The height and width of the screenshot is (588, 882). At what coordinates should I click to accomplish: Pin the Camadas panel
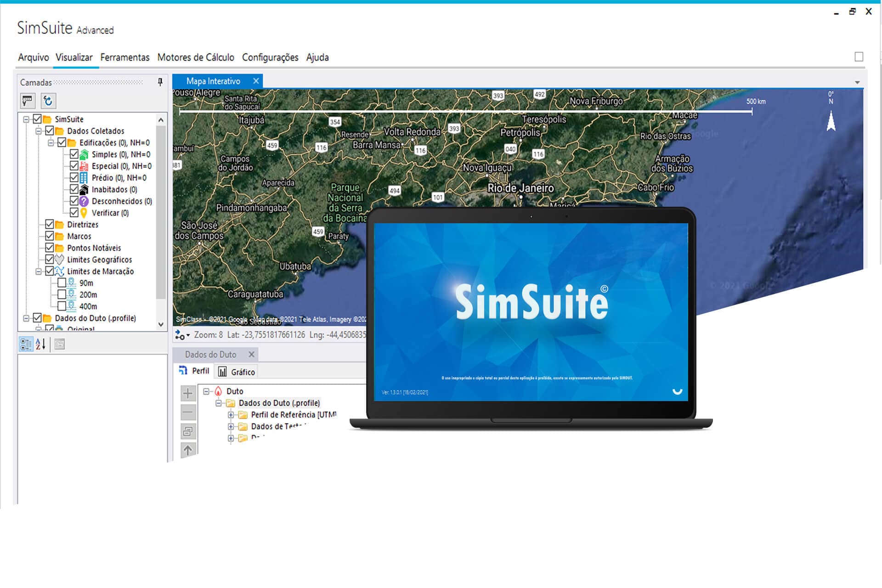[160, 82]
